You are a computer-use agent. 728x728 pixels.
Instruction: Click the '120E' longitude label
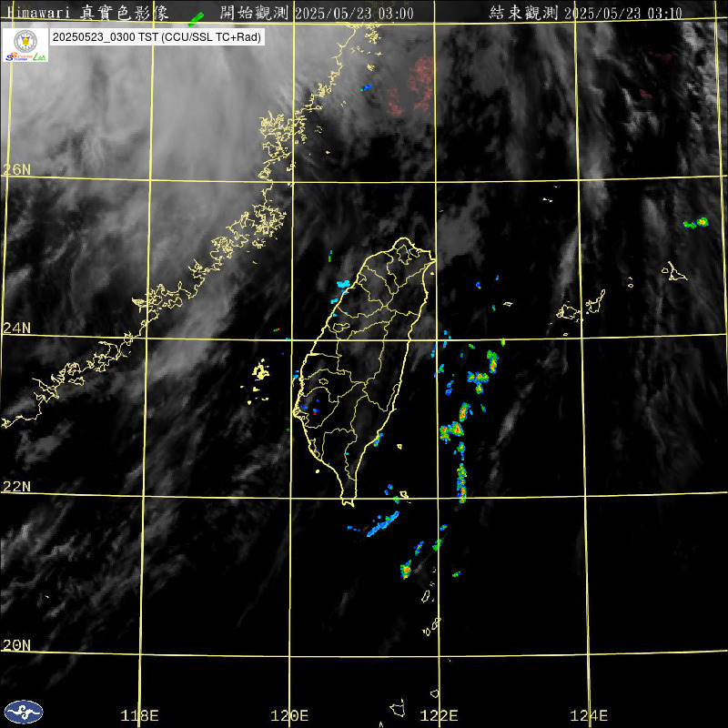click(289, 715)
